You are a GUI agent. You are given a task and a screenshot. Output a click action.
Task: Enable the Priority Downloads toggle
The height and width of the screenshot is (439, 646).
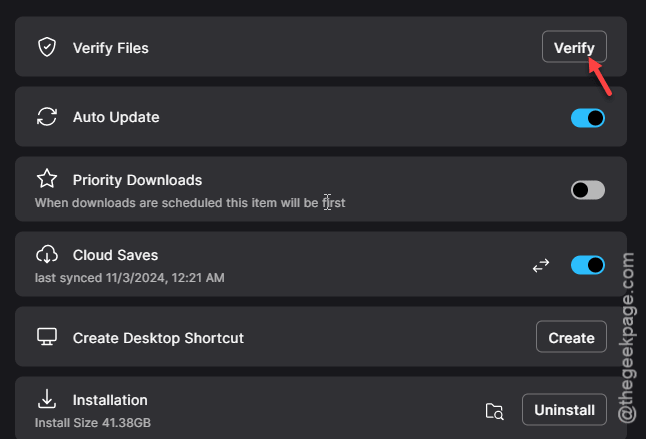coord(588,190)
